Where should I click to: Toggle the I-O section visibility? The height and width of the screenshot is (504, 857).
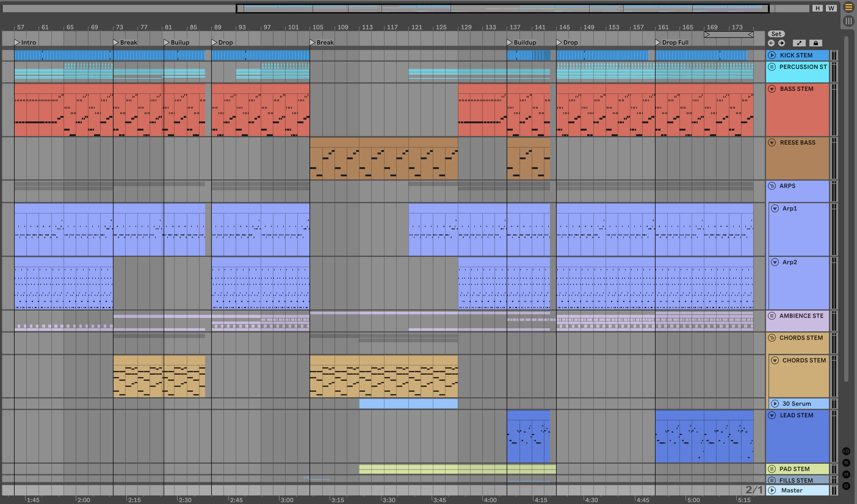point(846,451)
